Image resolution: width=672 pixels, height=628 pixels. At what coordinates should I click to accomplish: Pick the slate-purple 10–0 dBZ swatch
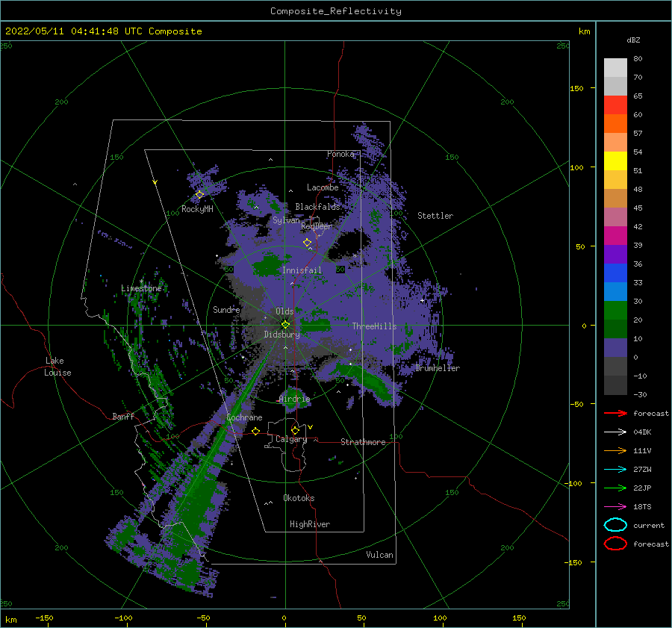(x=615, y=348)
